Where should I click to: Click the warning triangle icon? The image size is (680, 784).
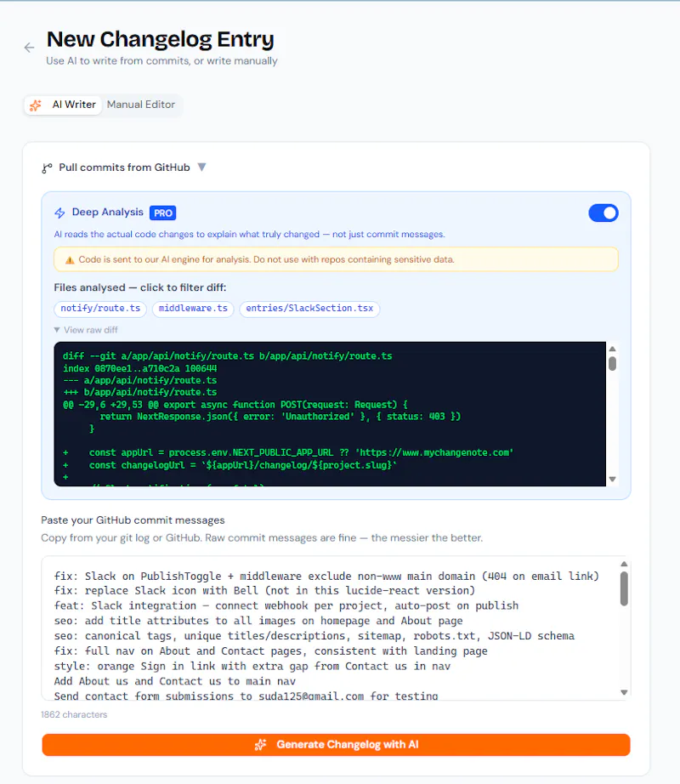click(70, 260)
